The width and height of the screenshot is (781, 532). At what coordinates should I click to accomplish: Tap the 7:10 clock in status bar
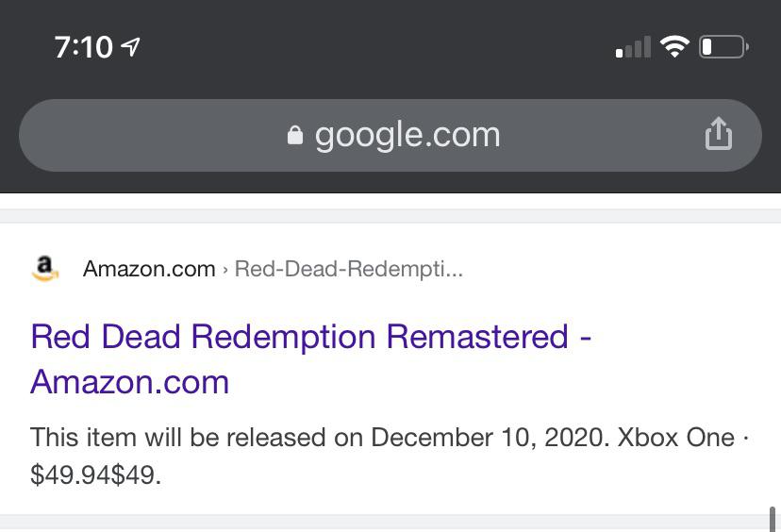tap(83, 46)
